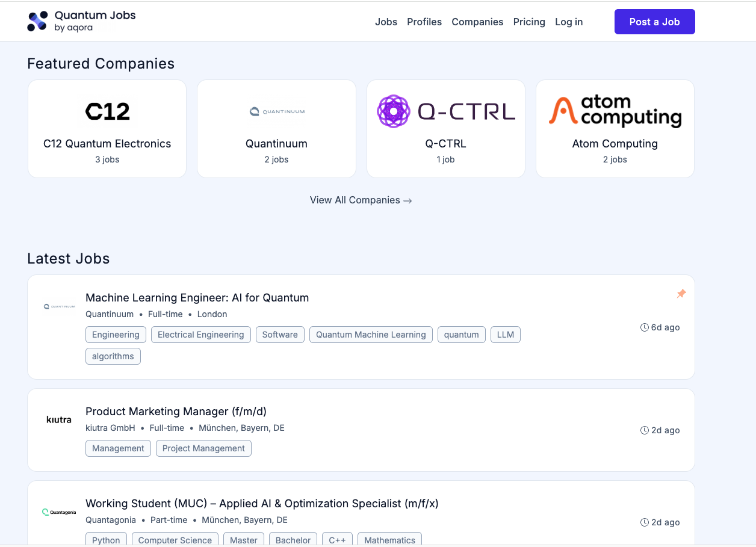Click the Quantum Jobs logo icon
The image size is (756, 547).
click(37, 22)
